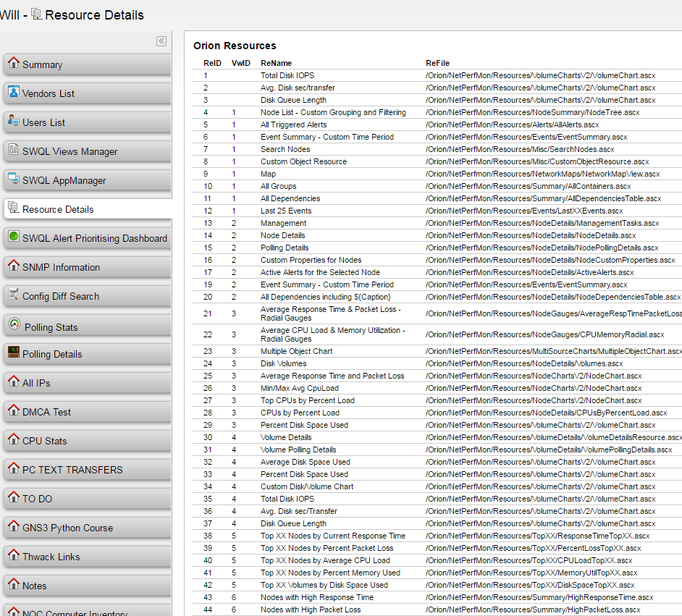The height and width of the screenshot is (616, 682).
Task: Switch to the Users List tab
Action: pos(88,122)
